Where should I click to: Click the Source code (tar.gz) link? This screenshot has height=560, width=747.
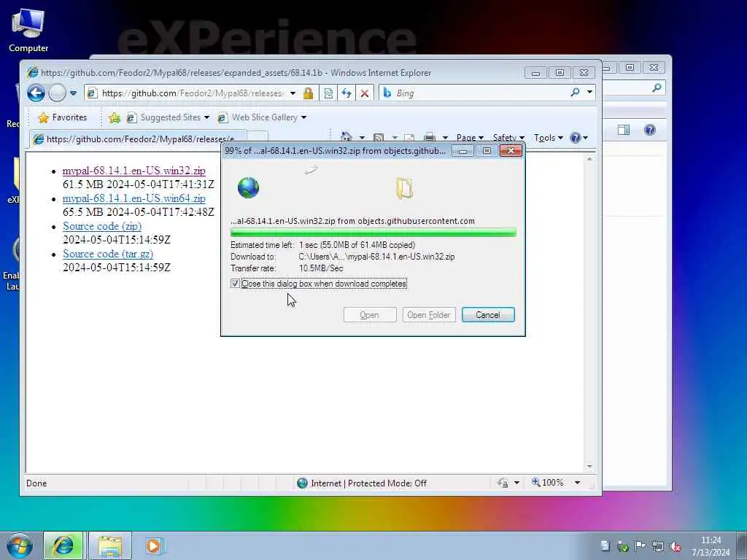[108, 254]
